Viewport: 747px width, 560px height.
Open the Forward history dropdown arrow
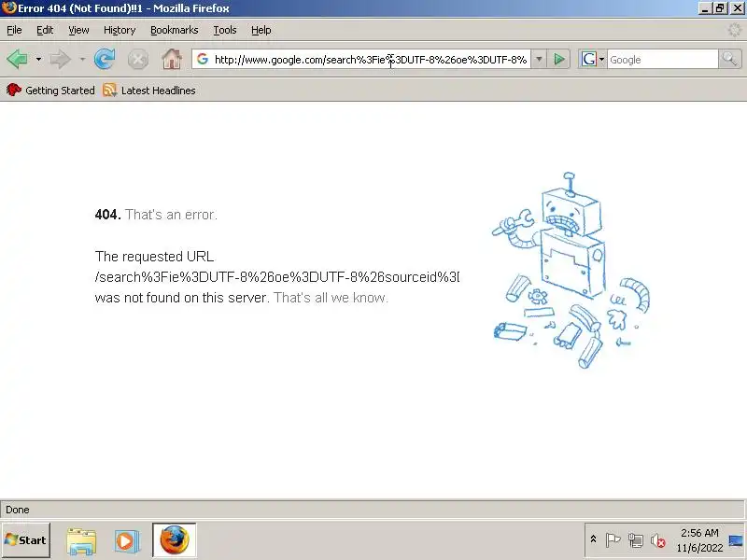tap(82, 60)
